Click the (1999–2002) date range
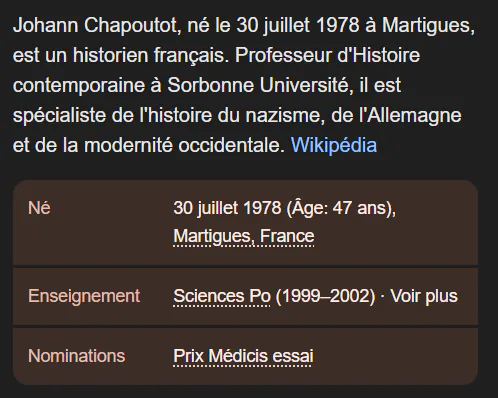This screenshot has height=398, width=498. pyautogui.click(x=325, y=296)
